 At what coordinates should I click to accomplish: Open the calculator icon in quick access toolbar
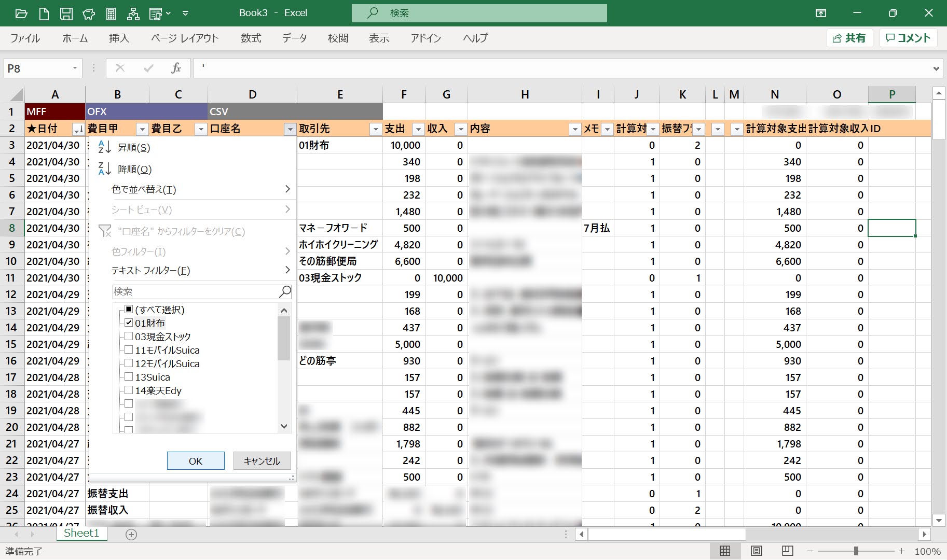pyautogui.click(x=111, y=13)
